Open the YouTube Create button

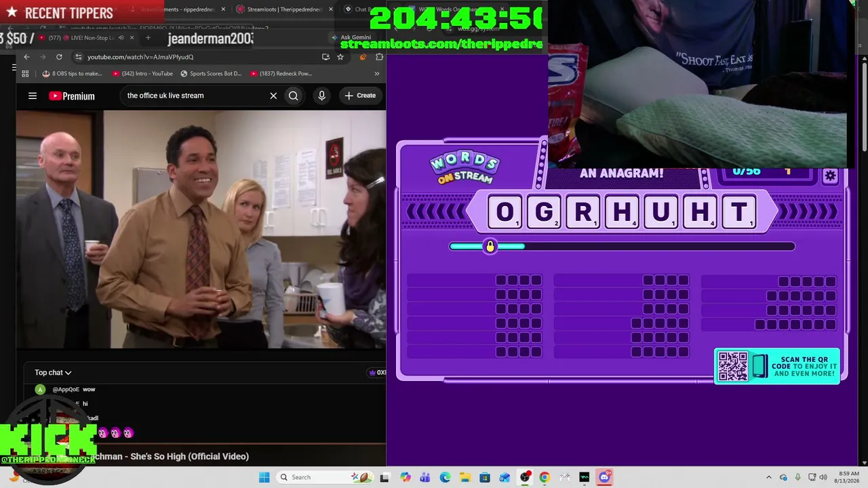click(x=359, y=96)
